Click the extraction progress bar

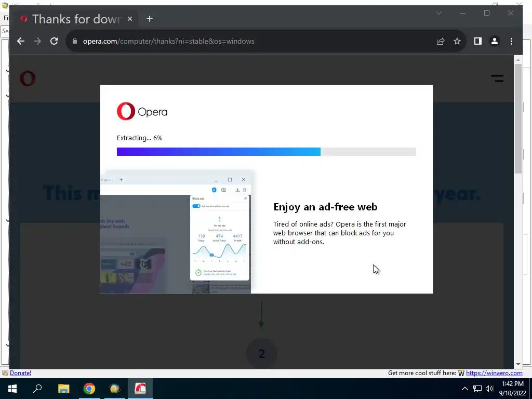point(267,152)
